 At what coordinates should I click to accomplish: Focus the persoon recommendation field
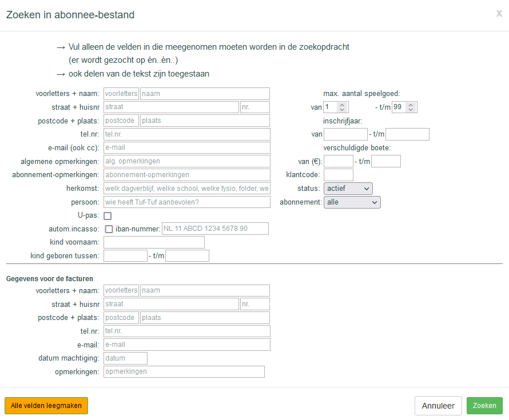click(x=187, y=202)
